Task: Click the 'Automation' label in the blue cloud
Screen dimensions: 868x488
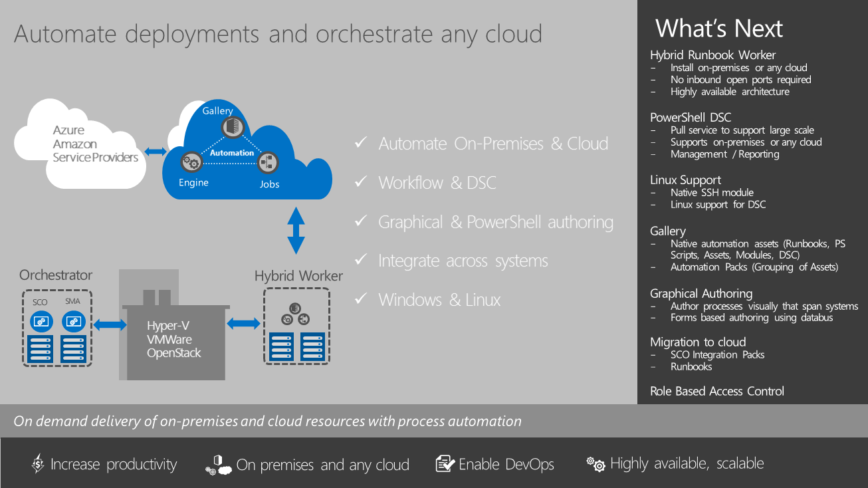Action: tap(232, 153)
